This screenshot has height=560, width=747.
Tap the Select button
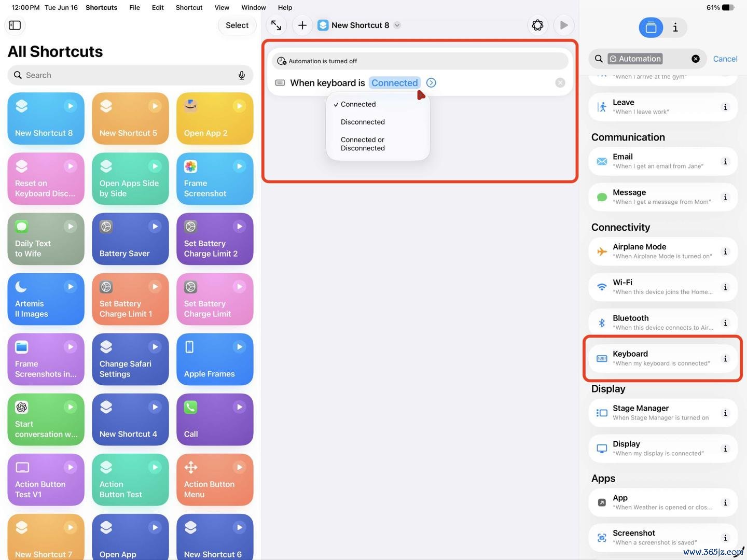point(237,25)
